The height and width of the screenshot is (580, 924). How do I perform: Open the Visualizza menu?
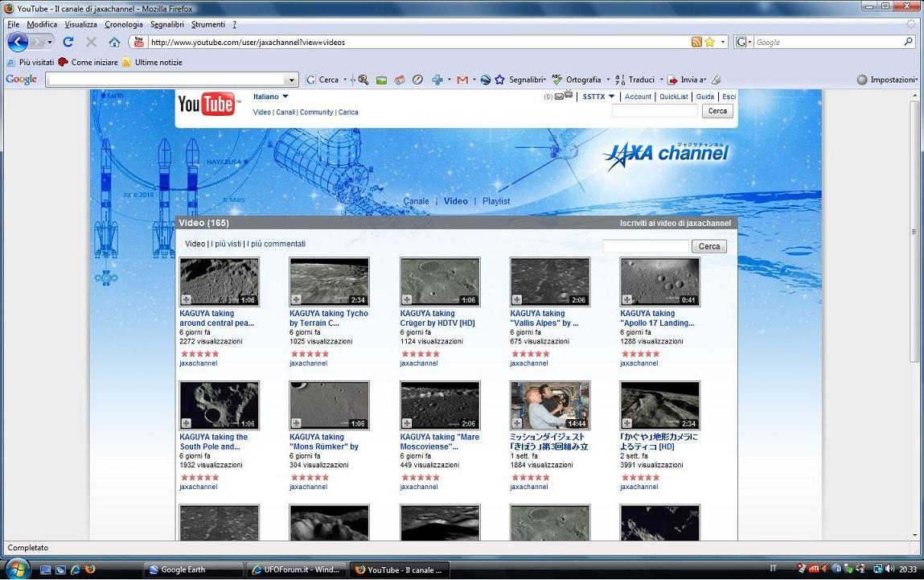80,24
